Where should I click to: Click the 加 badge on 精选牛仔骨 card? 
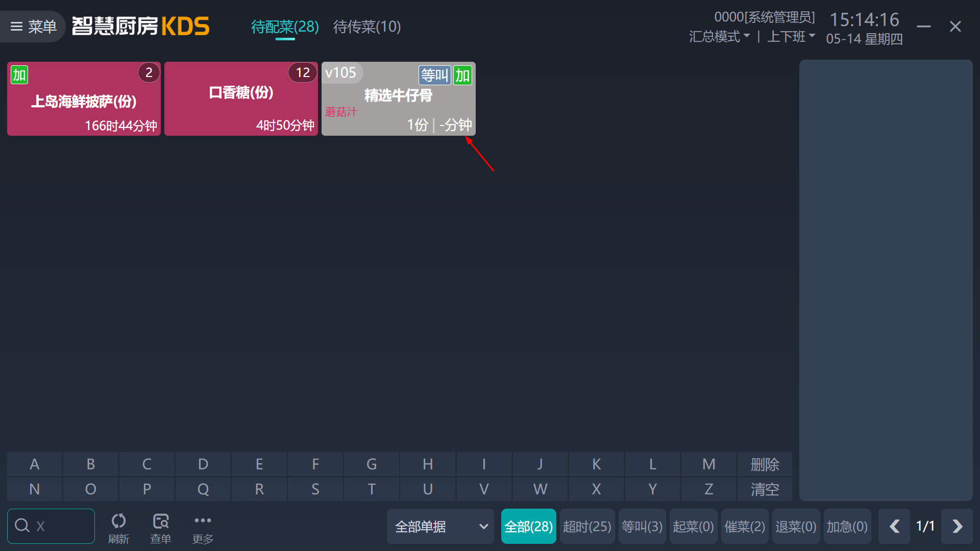(x=463, y=76)
